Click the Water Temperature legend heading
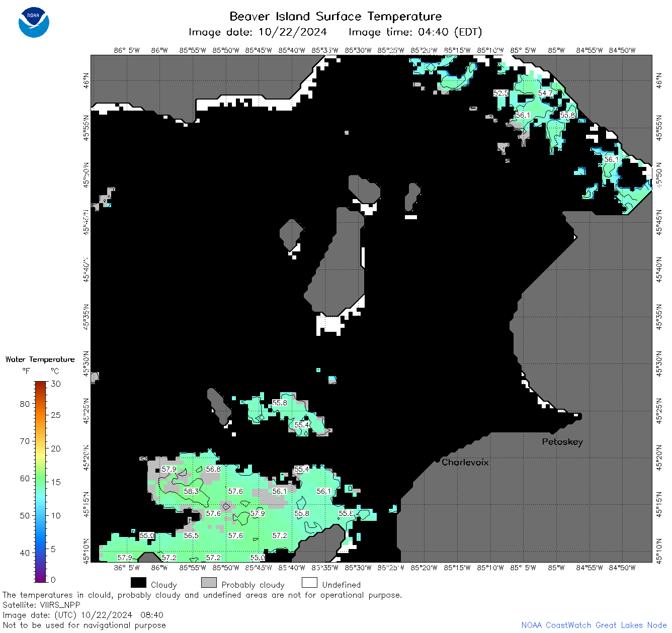Image resolution: width=672 pixels, height=633 pixels. (x=40, y=359)
